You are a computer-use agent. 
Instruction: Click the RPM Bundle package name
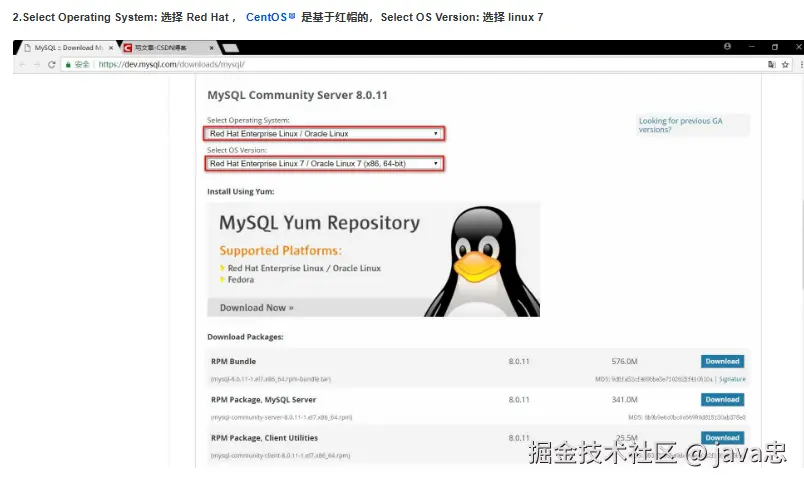click(233, 361)
